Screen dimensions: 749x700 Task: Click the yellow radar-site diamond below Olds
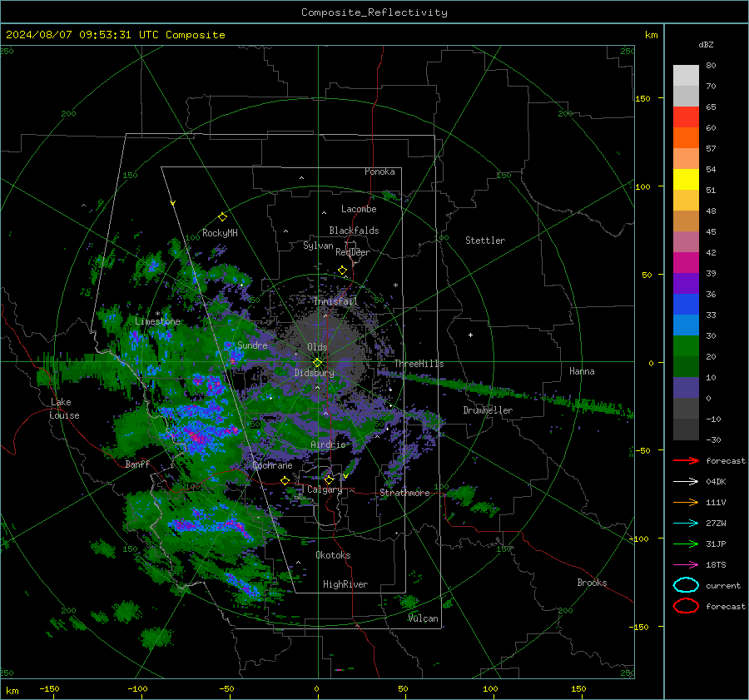click(x=317, y=363)
